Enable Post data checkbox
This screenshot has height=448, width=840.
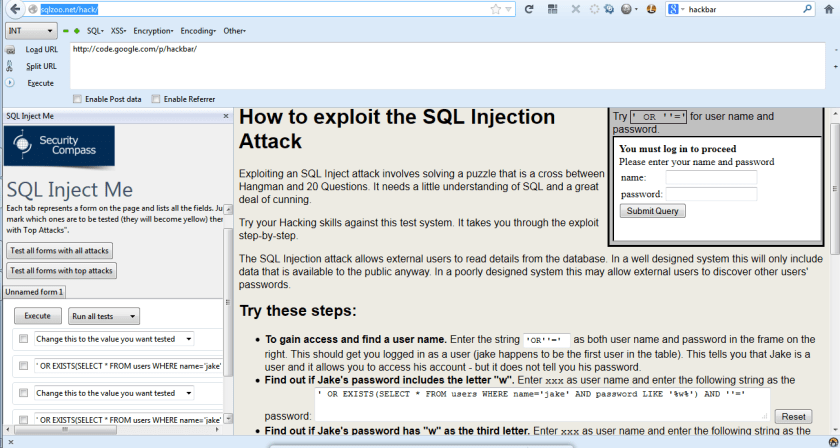(78, 99)
